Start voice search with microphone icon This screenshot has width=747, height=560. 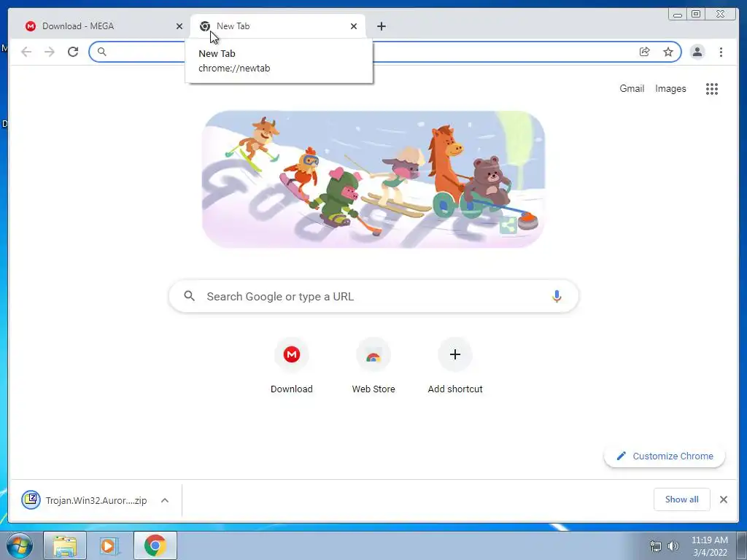pos(557,296)
